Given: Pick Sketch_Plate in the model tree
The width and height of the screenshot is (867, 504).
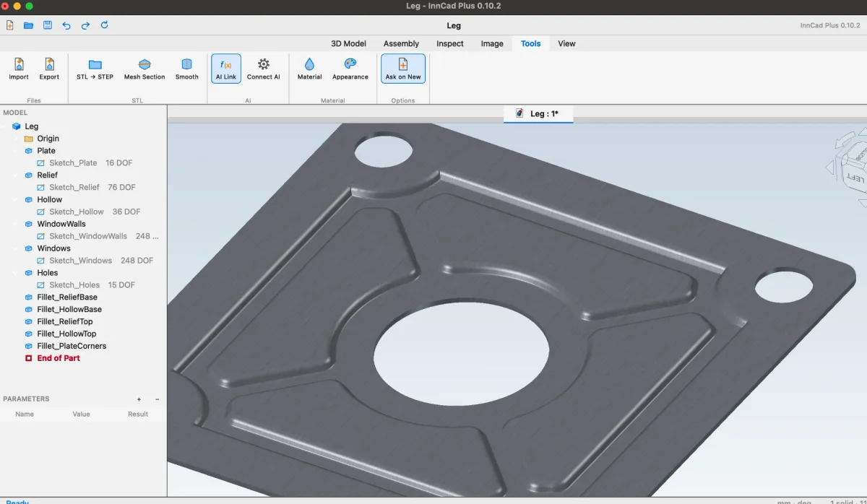Looking at the screenshot, I should coord(73,163).
